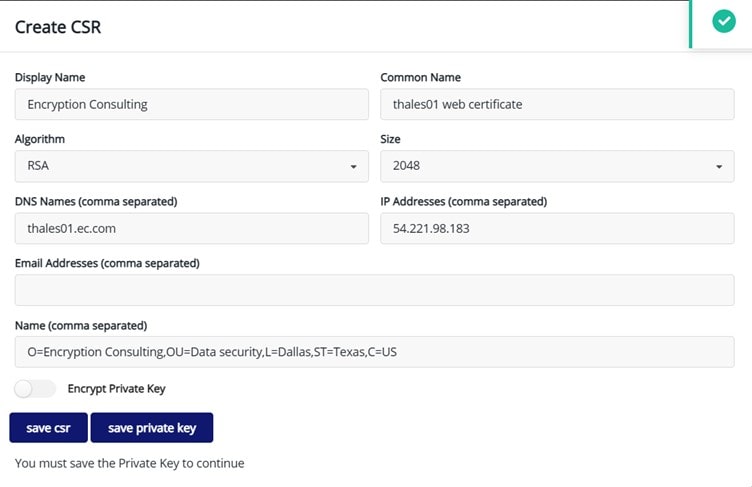This screenshot has height=487, width=752.
Task: Click into the Common Name text field
Action: coord(557,104)
